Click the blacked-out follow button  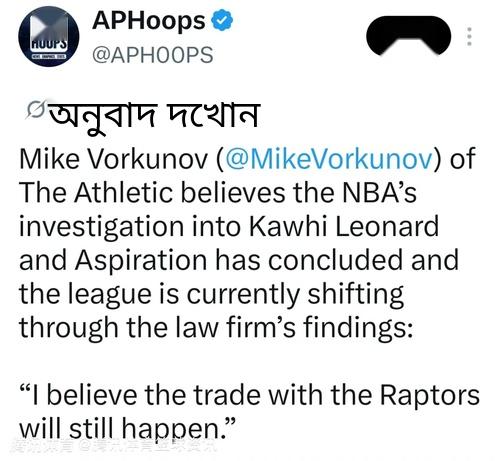[x=408, y=36]
